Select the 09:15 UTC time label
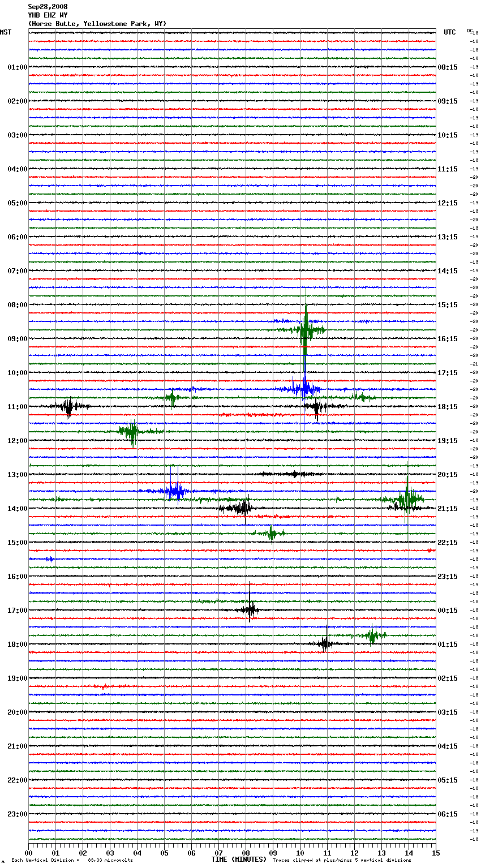The image size is (481, 868). [x=448, y=101]
